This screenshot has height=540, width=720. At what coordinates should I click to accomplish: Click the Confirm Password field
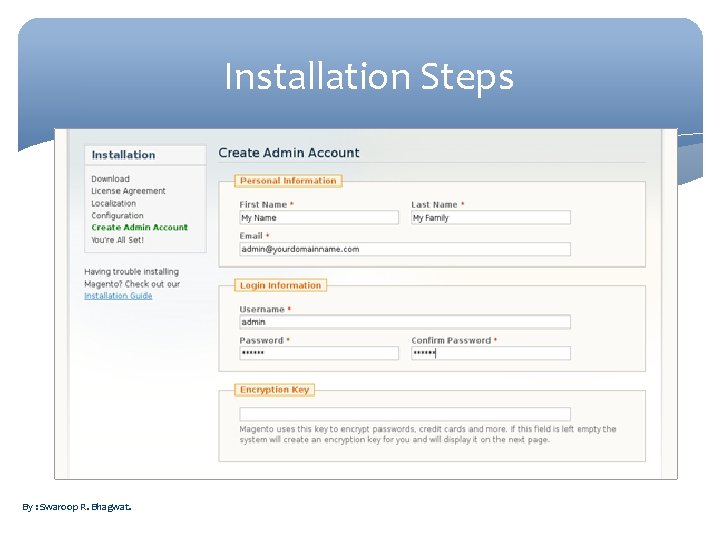(x=491, y=353)
